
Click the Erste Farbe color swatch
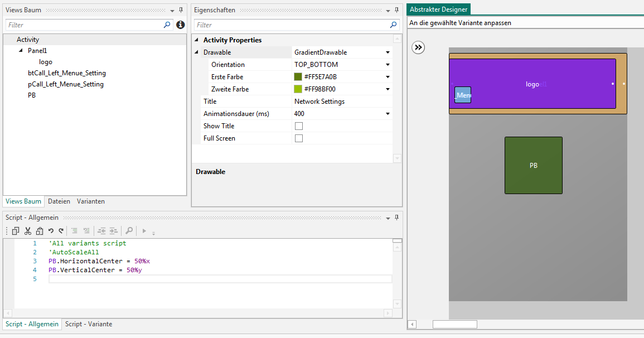[x=298, y=77]
